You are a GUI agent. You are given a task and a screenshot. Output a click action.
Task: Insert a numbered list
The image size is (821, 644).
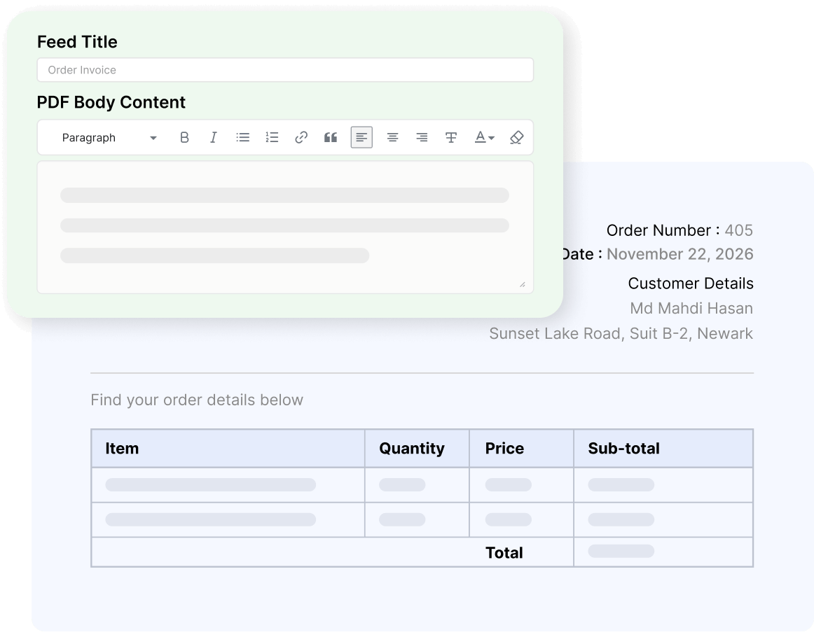coord(272,137)
